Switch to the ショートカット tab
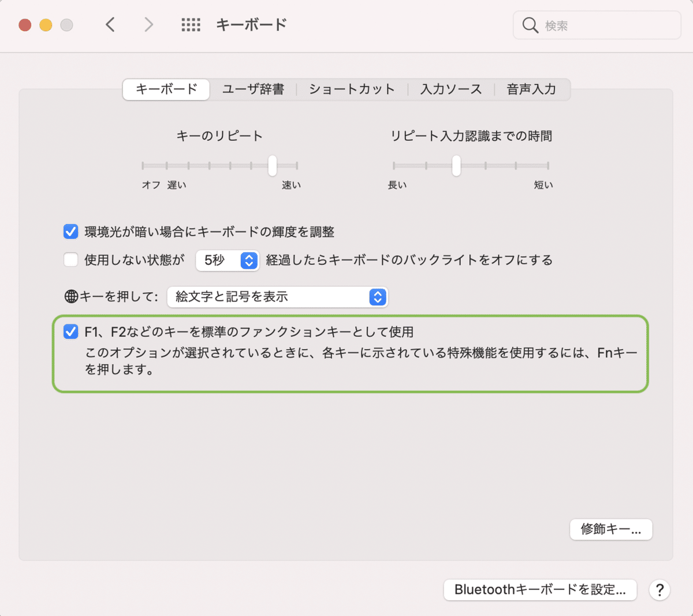Screen dimensions: 693x616 (x=351, y=89)
